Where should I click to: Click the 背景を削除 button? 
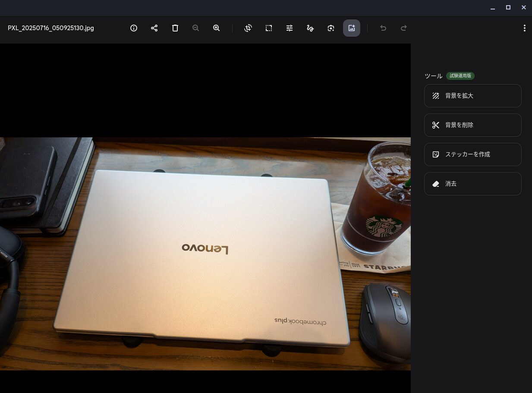tap(473, 125)
